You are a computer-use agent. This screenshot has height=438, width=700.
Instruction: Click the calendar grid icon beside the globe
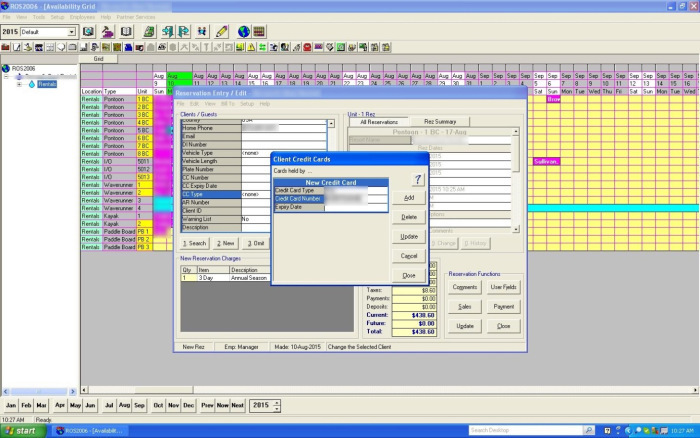pyautogui.click(x=259, y=32)
